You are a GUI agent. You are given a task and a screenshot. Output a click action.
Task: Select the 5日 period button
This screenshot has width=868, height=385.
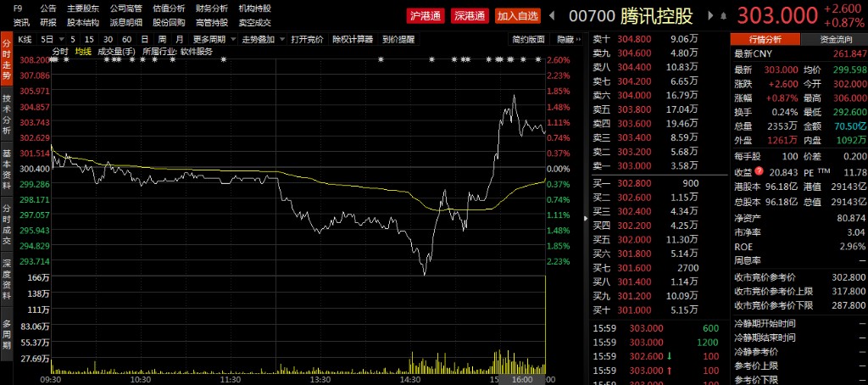[x=47, y=39]
